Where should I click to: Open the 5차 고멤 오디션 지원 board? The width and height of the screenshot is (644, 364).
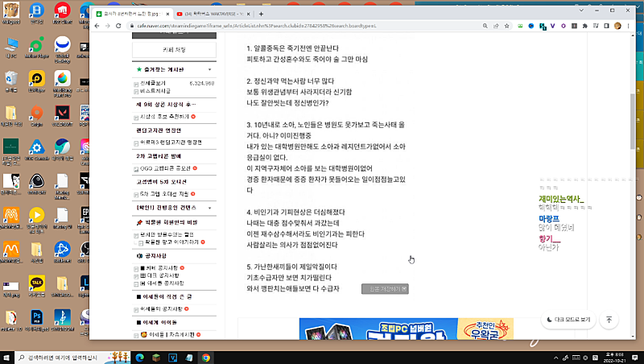pyautogui.click(x=164, y=194)
